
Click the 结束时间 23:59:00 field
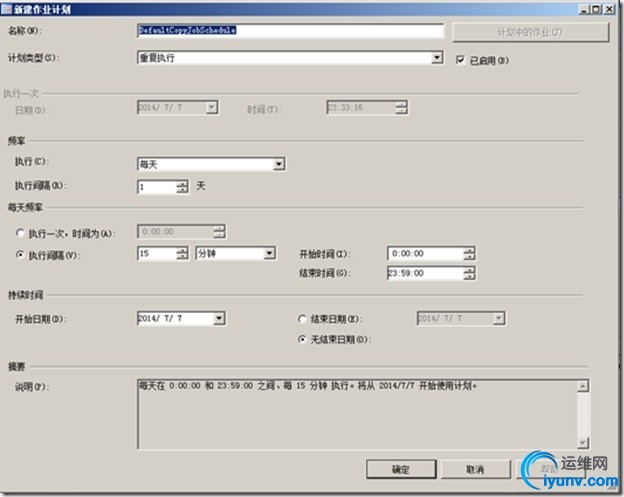pos(425,273)
